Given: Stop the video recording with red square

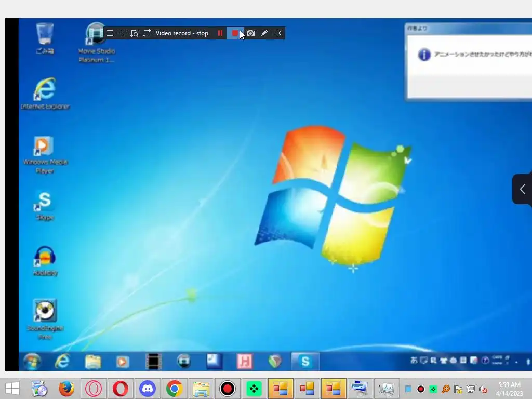Looking at the screenshot, I should click(234, 33).
